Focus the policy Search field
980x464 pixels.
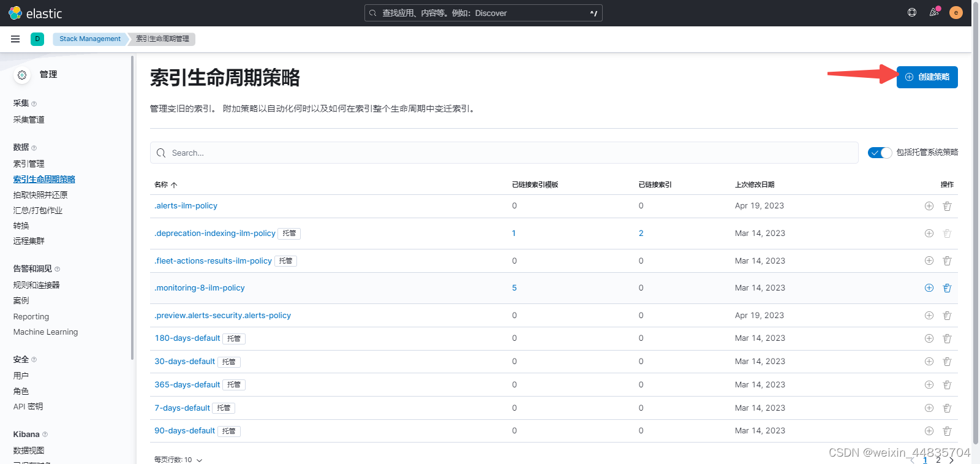coord(504,153)
